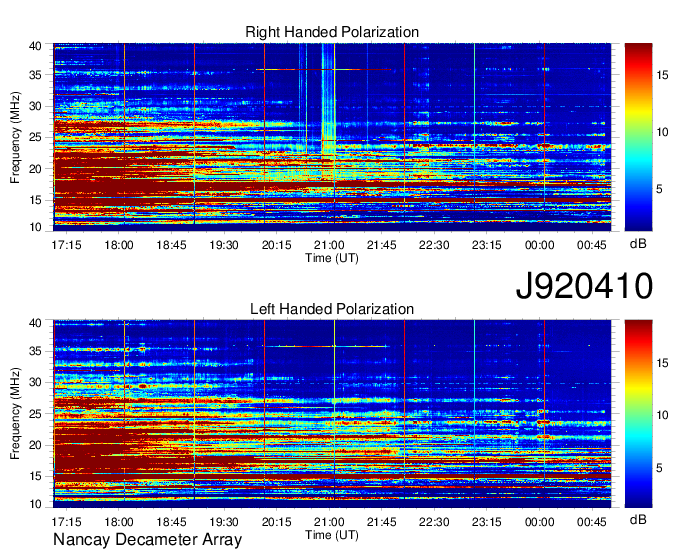Click the 00:45 tick label under bottom plot
Image resolution: width=680 pixels, height=552 pixels.
click(592, 522)
